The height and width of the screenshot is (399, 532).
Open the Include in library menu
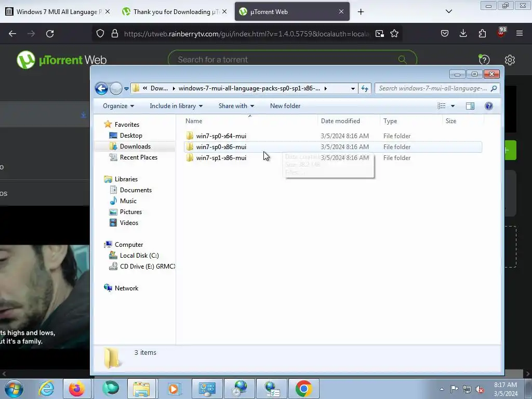pos(176,106)
